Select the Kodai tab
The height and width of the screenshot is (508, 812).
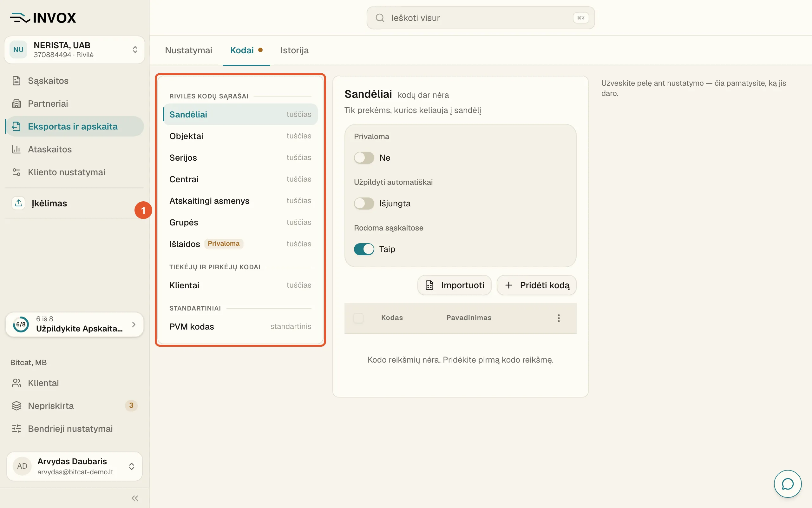coord(246,50)
